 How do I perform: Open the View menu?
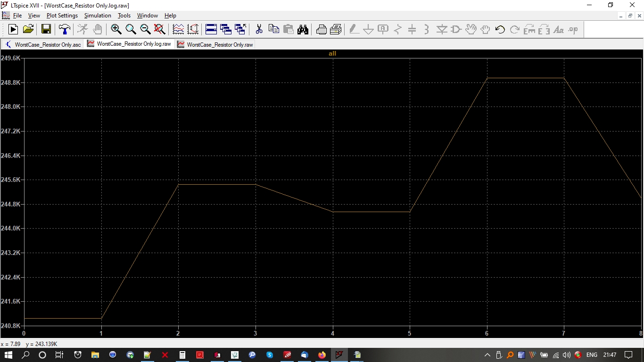(34, 16)
